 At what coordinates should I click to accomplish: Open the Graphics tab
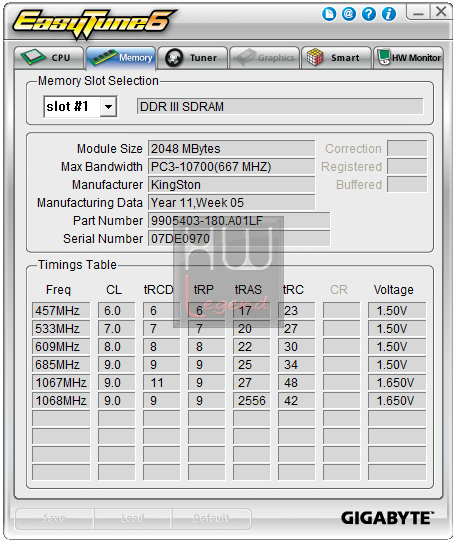point(264,58)
